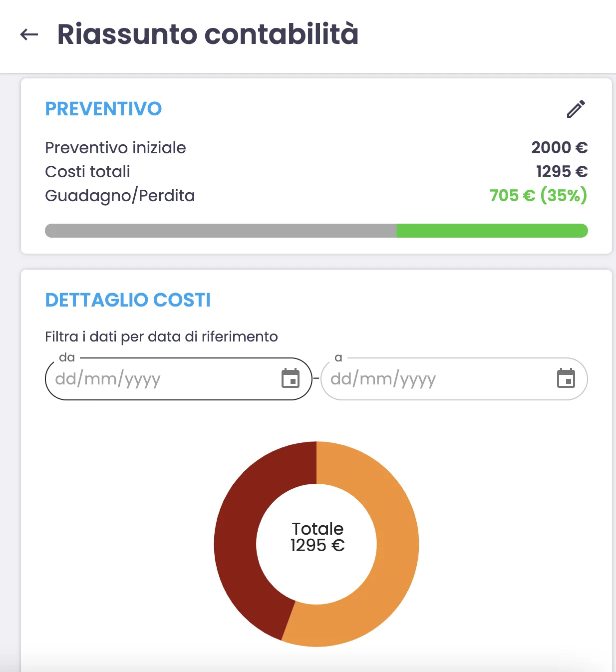The height and width of the screenshot is (672, 616).
Task: Click the 2000 € preventivo amount
Action: [x=559, y=147]
